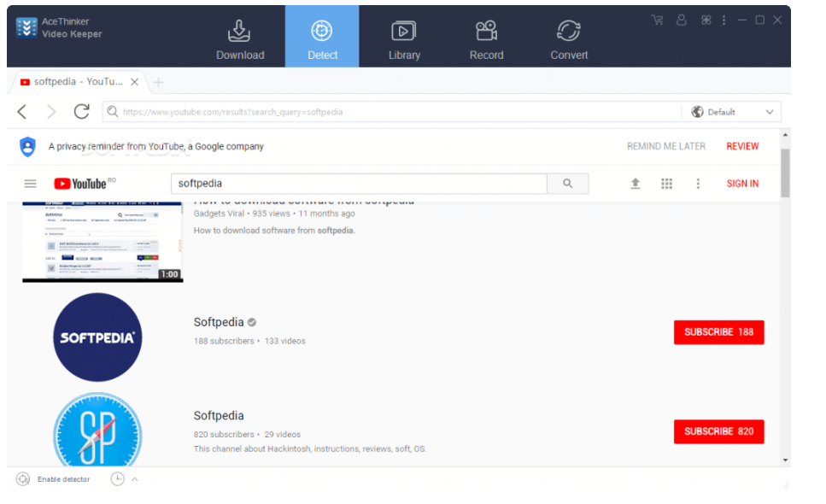The image size is (826, 504).
Task: Go forward to the next page
Action: tap(50, 112)
